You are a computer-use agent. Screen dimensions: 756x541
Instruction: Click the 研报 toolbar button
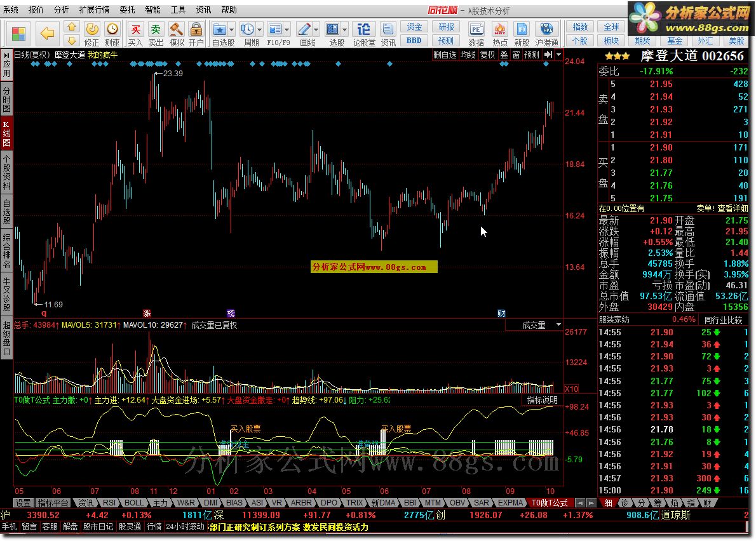[x=446, y=27]
